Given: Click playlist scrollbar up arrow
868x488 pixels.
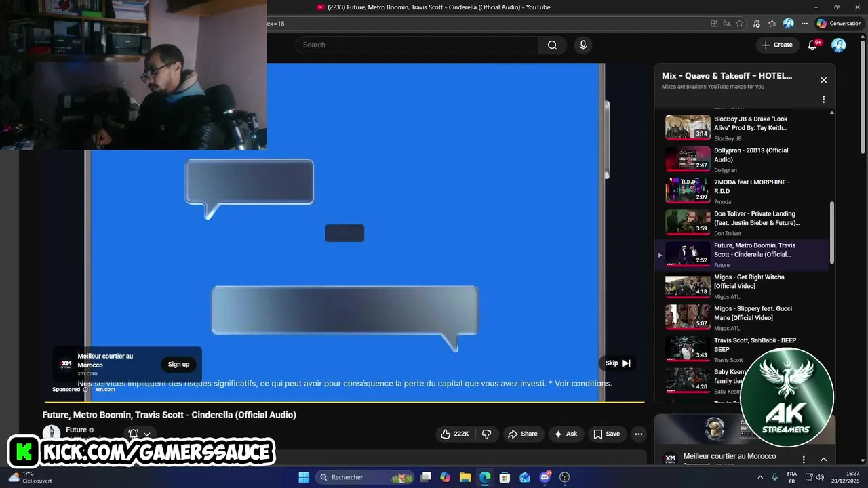Looking at the screenshot, I should pos(832,113).
